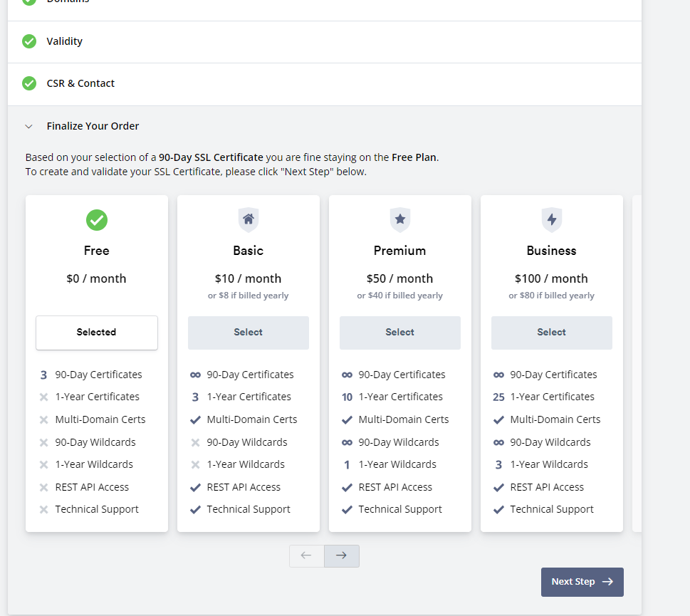
Task: Select the Business plan
Action: (x=551, y=333)
